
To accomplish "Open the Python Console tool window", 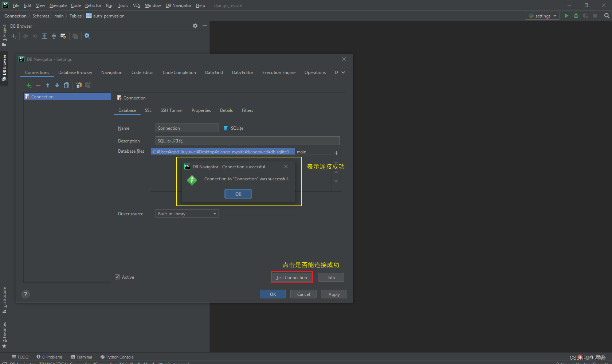I will click(x=117, y=357).
